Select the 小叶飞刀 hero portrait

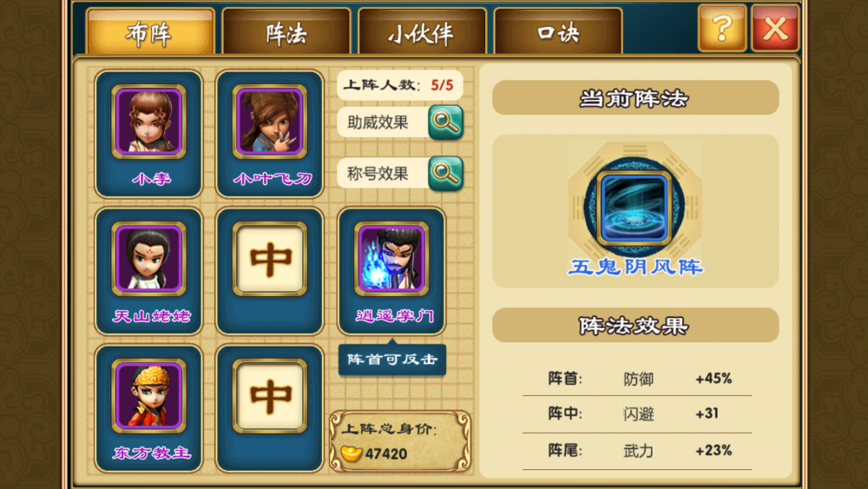[x=270, y=122]
